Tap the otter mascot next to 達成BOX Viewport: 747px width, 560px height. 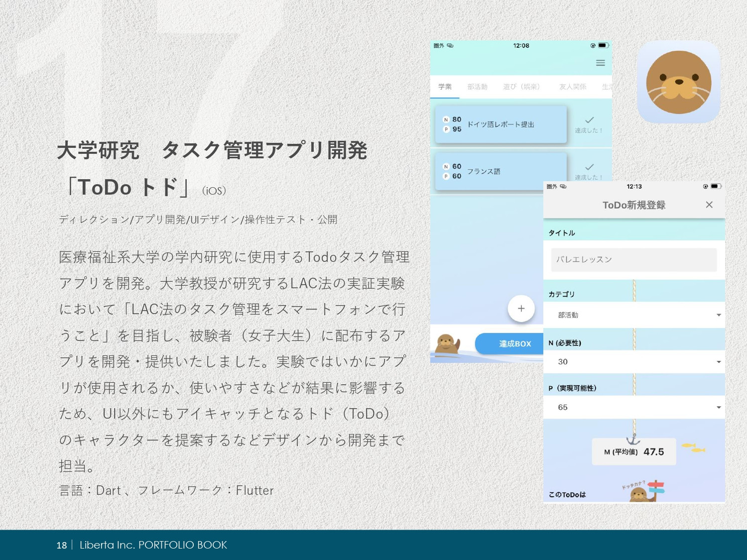[x=447, y=343]
